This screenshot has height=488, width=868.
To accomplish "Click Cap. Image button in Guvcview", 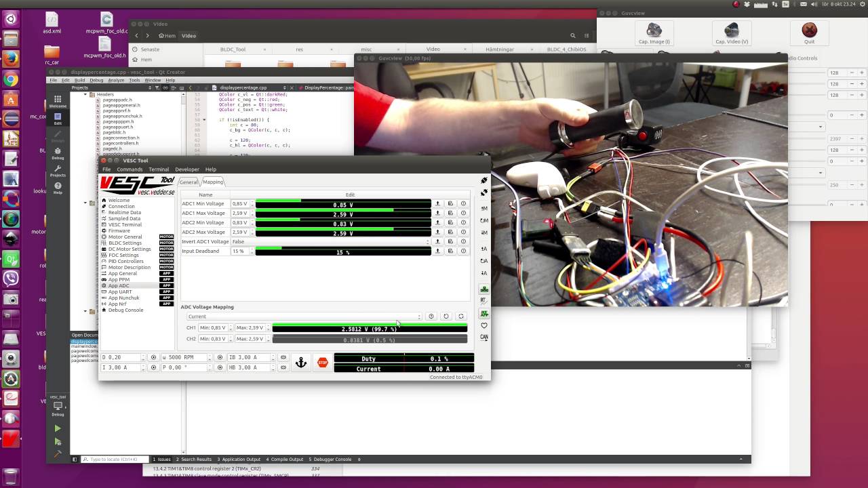I will (654, 33).
